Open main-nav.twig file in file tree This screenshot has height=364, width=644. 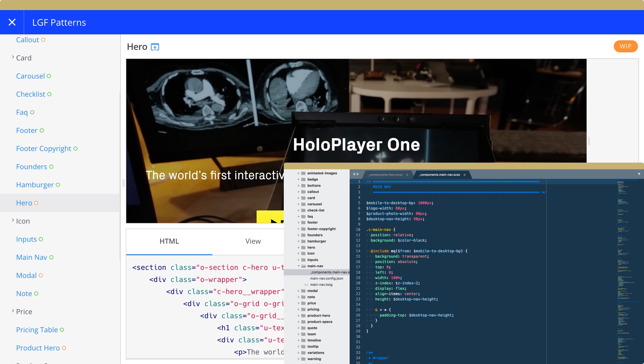click(x=321, y=285)
